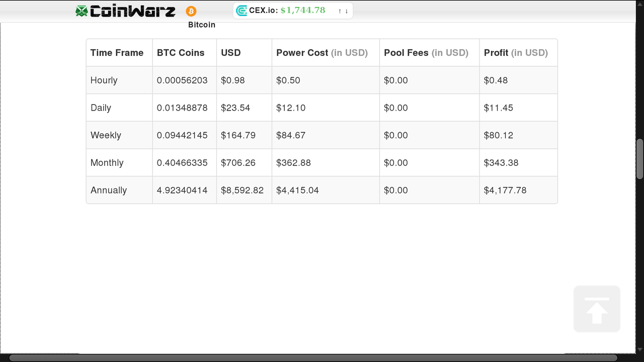
Task: Click the hourly BTC value 0.00056203
Action: (182, 80)
